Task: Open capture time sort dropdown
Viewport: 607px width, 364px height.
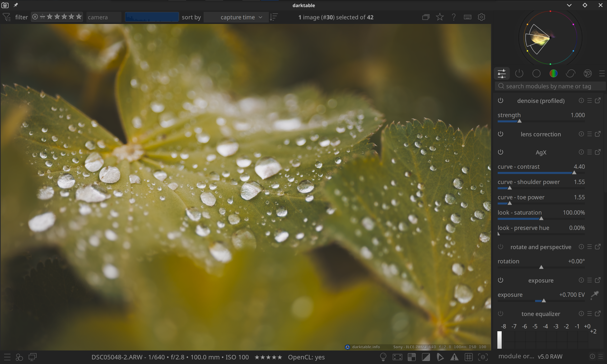Action: click(237, 17)
